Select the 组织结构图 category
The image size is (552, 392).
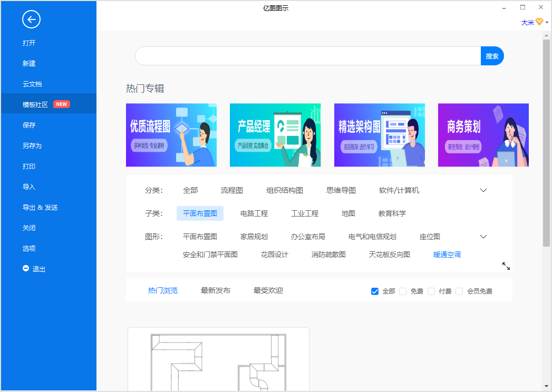[285, 190]
